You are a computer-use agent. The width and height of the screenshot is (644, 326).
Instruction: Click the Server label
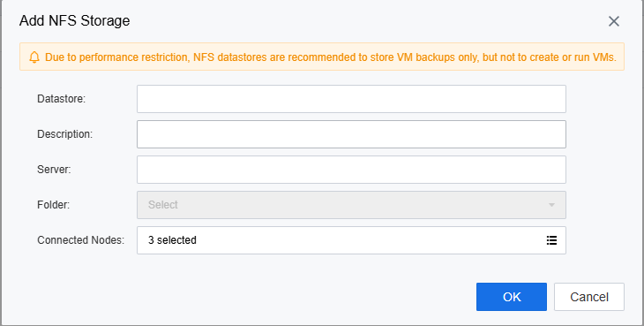point(54,170)
